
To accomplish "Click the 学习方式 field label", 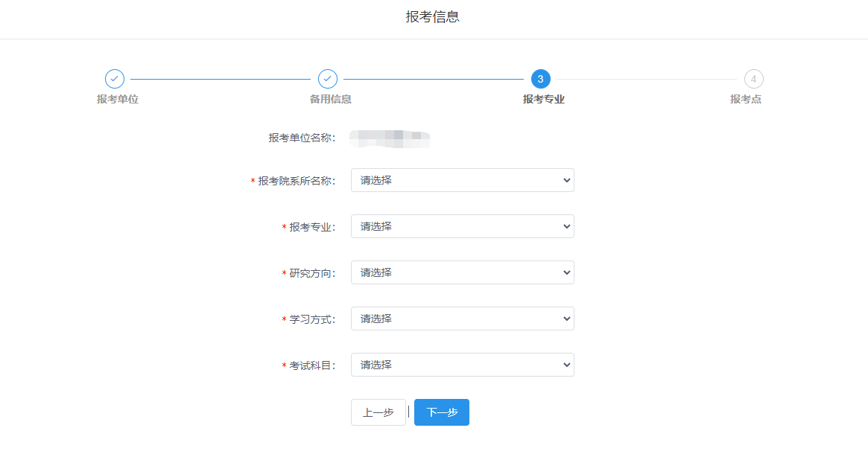I will point(312,319).
